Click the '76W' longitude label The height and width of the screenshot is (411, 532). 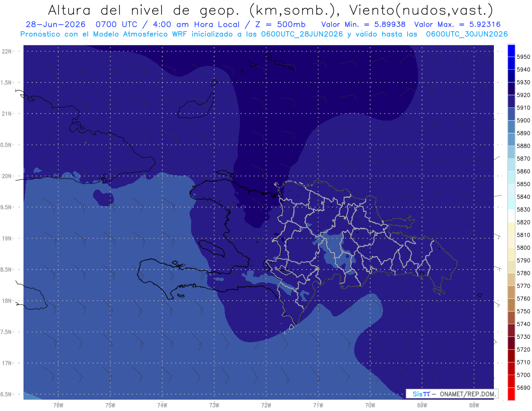click(58, 405)
